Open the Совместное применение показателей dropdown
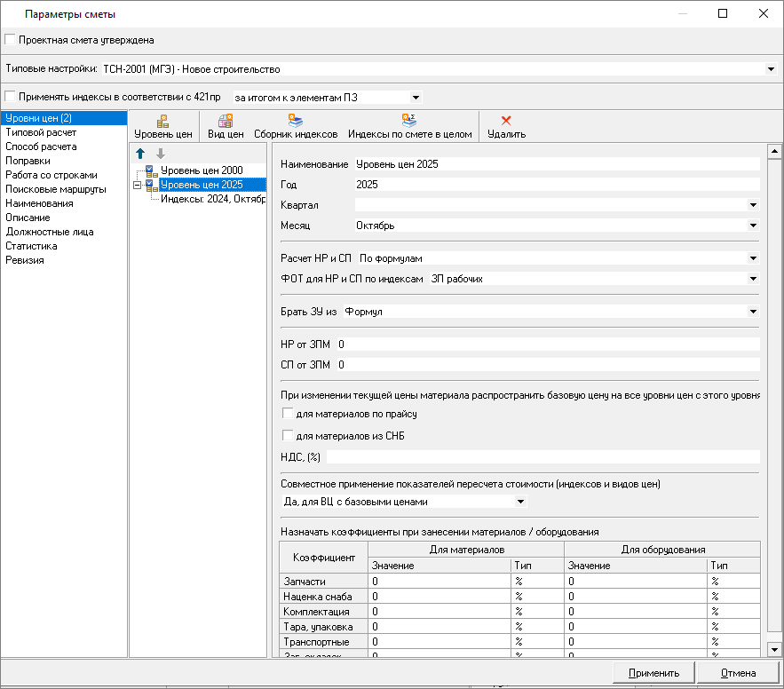Screen dimensions: 784x689 520,502
